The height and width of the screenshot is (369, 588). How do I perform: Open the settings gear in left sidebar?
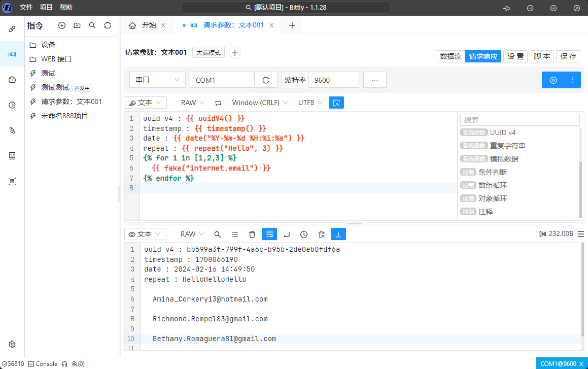12,344
